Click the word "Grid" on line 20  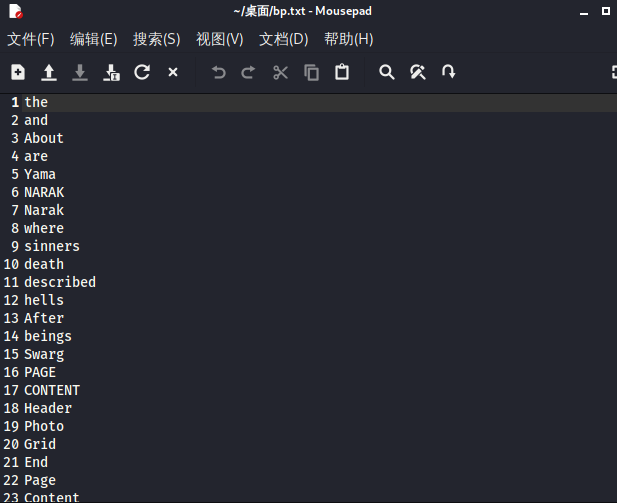pos(40,444)
